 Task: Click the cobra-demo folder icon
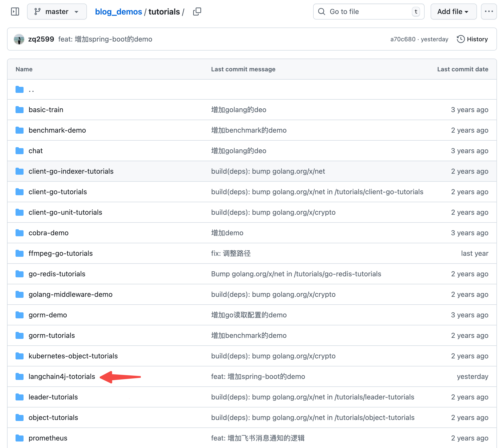pos(20,233)
